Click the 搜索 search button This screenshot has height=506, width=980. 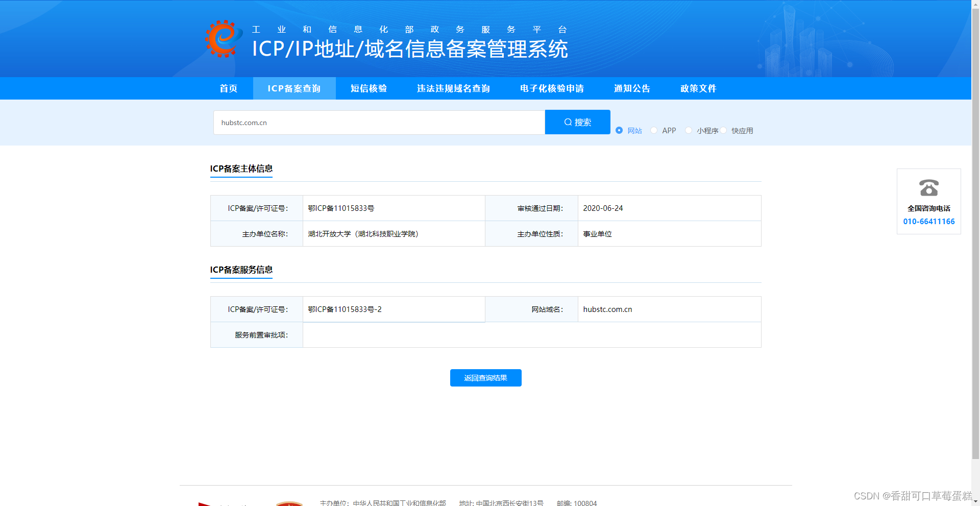pos(577,122)
